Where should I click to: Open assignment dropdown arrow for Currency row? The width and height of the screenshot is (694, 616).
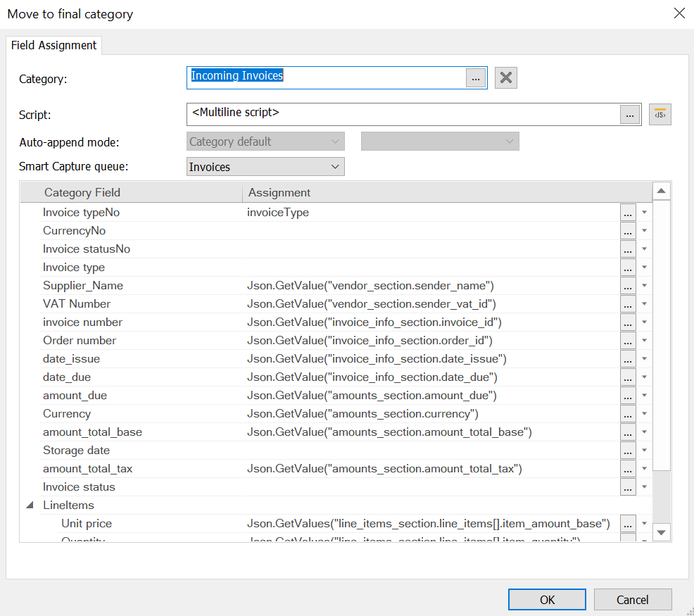pos(645,414)
